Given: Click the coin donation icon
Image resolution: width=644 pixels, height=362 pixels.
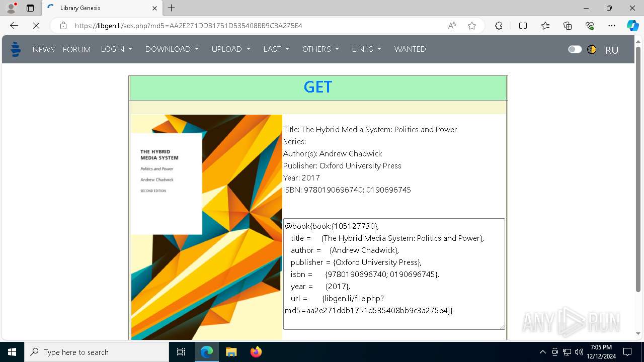Looking at the screenshot, I should 592,49.
